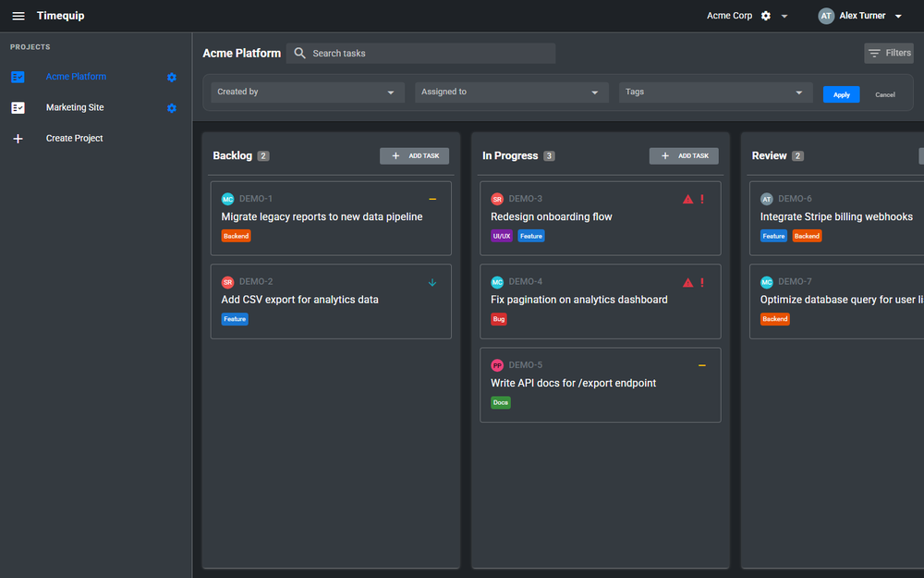Image resolution: width=924 pixels, height=578 pixels.
Task: Click Backend tag on DEMO-6 card
Action: click(x=807, y=236)
